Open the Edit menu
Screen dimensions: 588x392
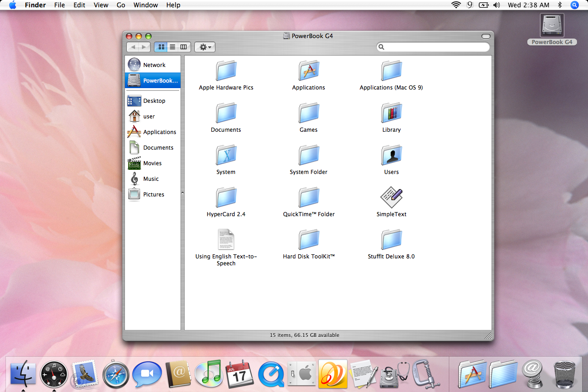tap(79, 5)
